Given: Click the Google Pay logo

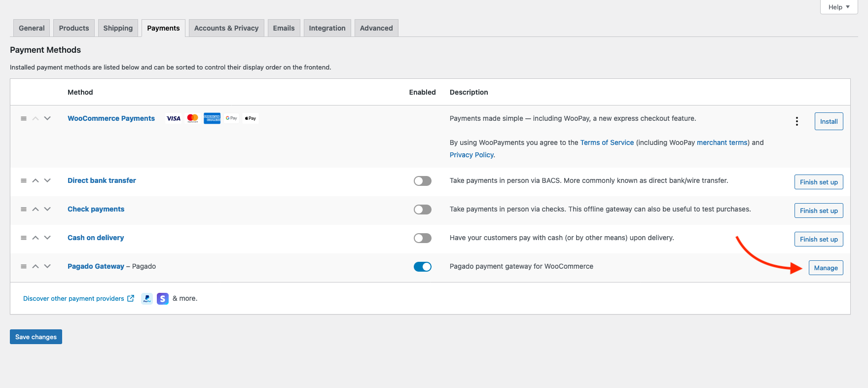Looking at the screenshot, I should pos(231,118).
